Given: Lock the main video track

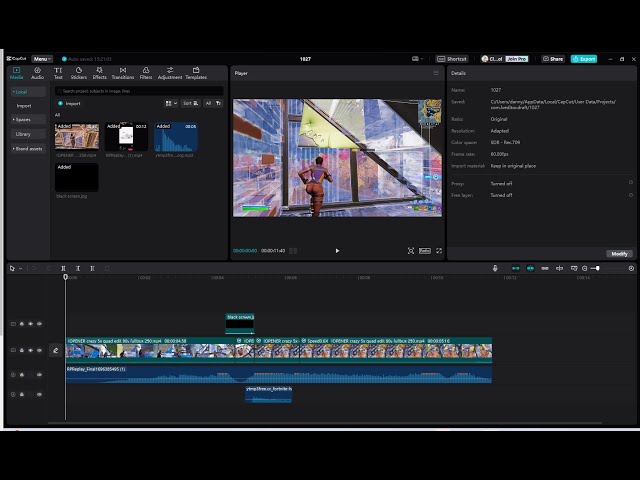Looking at the screenshot, I should 22,350.
